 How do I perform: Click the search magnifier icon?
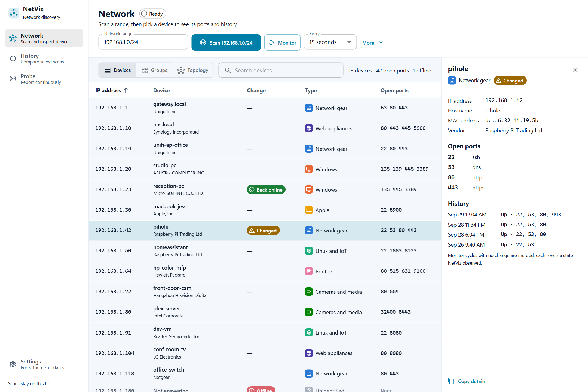pyautogui.click(x=228, y=70)
